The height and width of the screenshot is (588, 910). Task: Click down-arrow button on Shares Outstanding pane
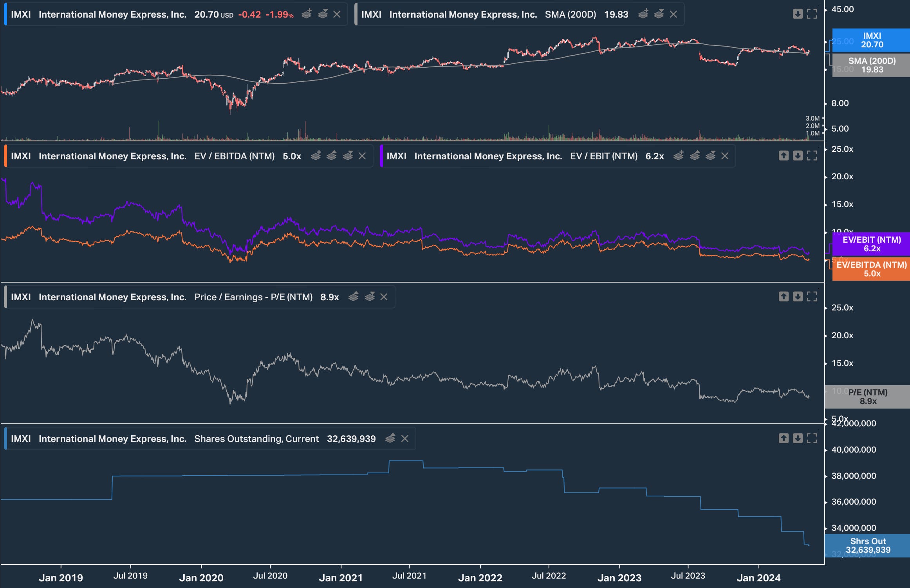coord(798,438)
